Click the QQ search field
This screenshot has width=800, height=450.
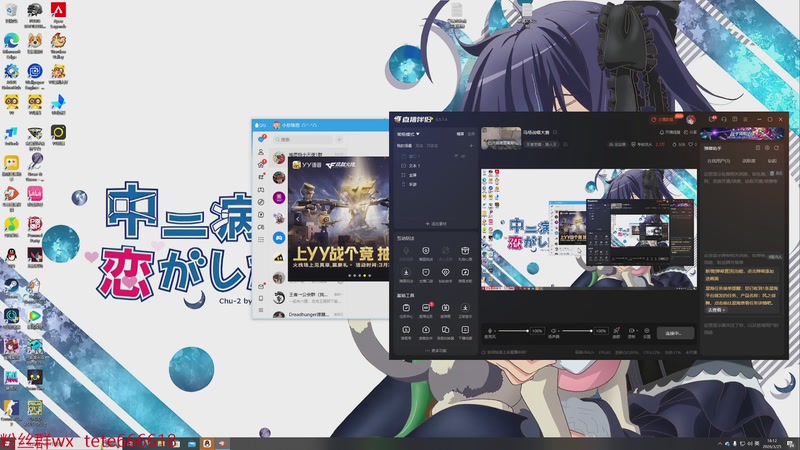coord(303,139)
